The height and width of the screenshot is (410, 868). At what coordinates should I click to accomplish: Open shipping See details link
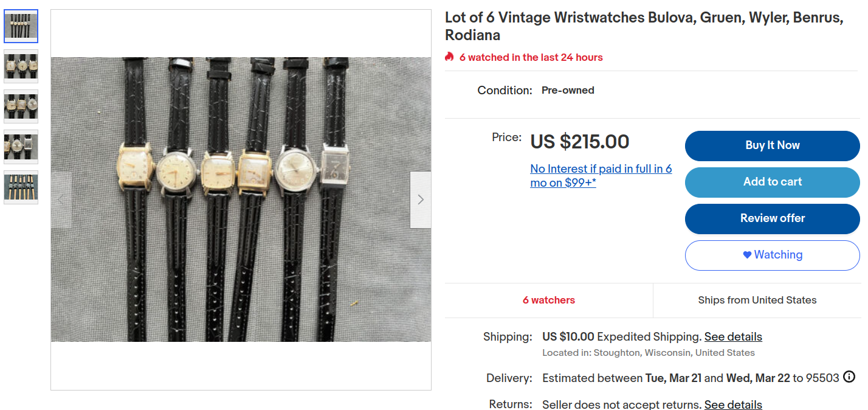point(733,337)
